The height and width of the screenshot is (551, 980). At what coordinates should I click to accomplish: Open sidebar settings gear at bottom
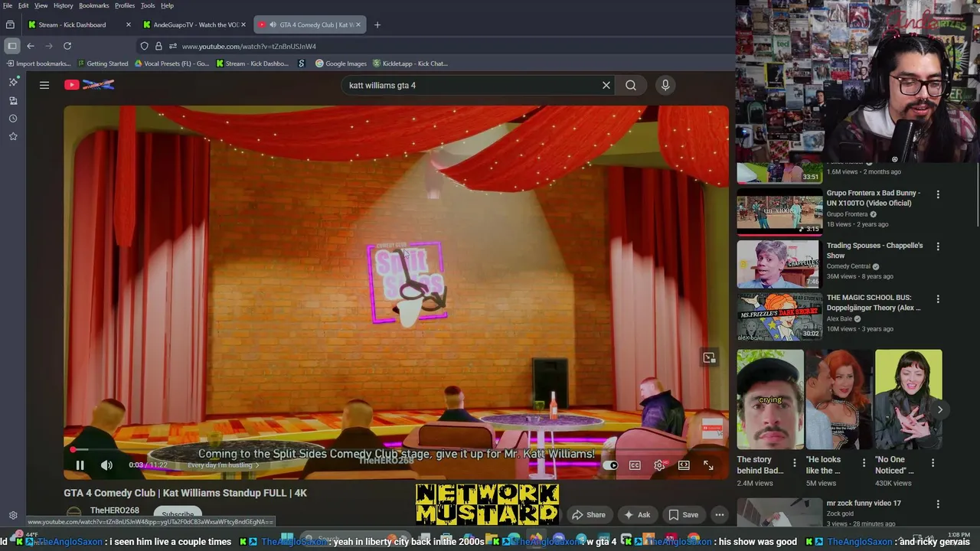(x=13, y=516)
